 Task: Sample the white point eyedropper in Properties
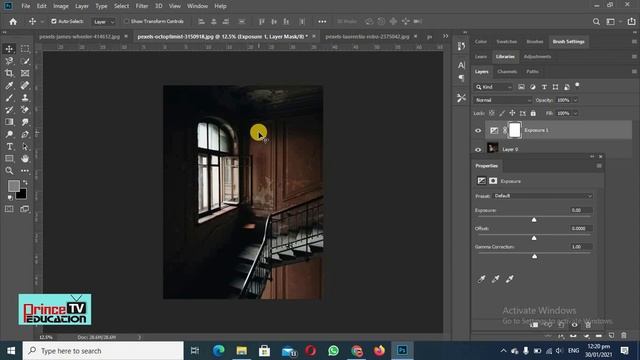point(509,279)
